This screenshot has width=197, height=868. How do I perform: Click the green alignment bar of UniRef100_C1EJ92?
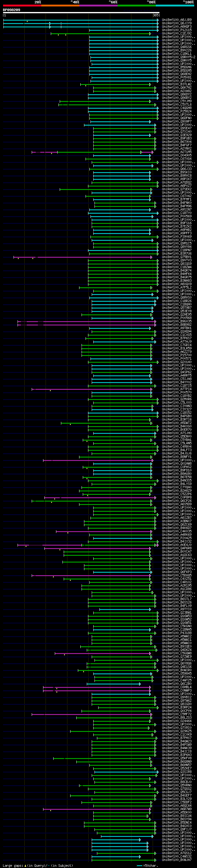coord(101,33)
